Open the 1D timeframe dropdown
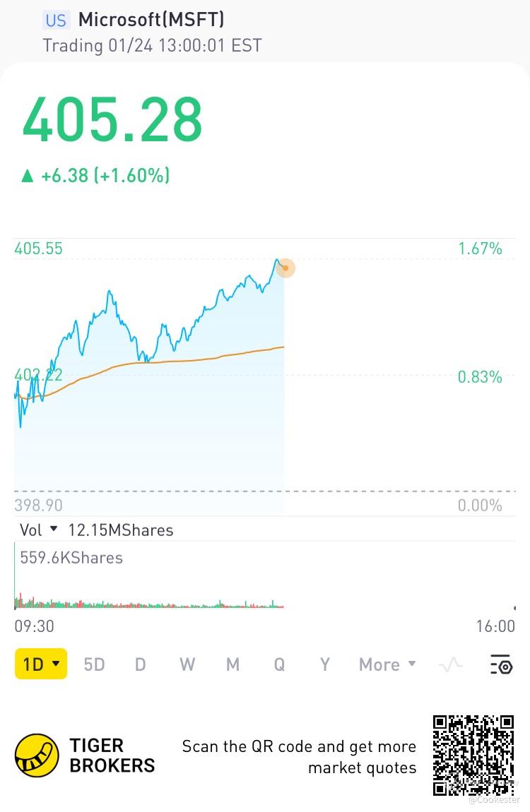Screen dimensions: 530x812 point(41,664)
